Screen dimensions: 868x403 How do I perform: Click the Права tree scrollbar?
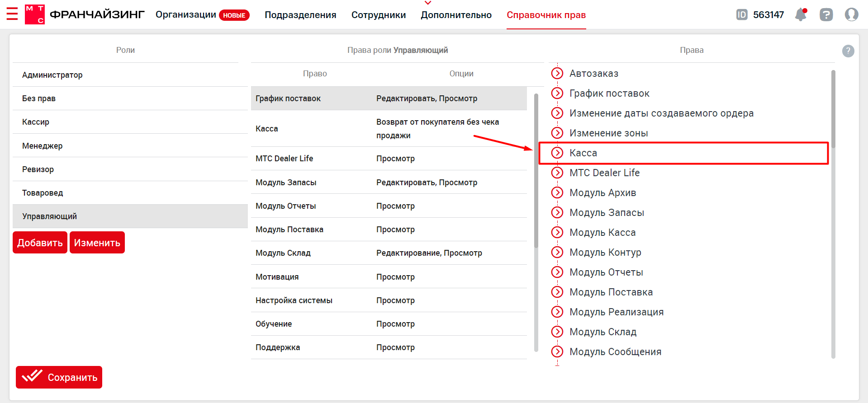833,109
